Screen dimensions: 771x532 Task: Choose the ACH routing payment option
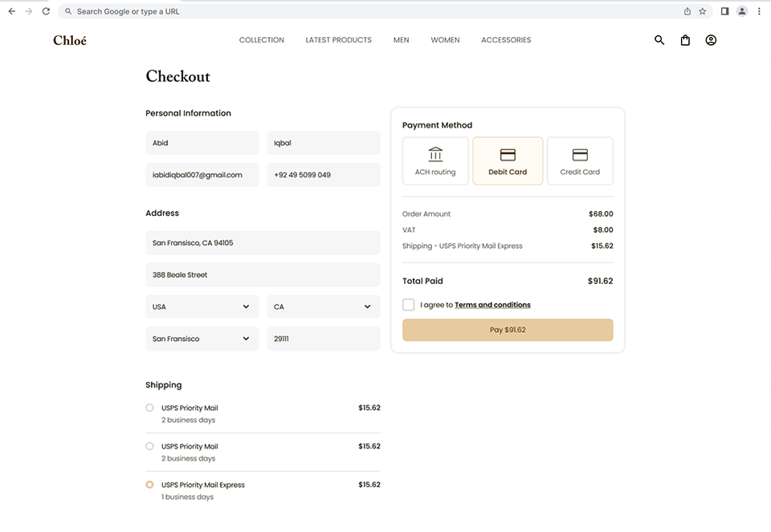click(x=435, y=160)
